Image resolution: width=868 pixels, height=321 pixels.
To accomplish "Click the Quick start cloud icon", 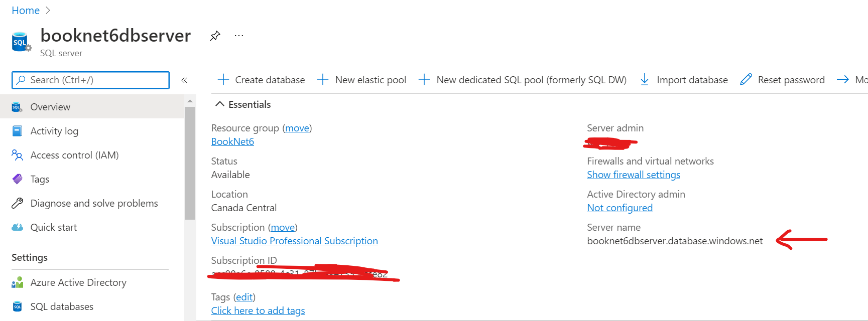I will coord(17,227).
